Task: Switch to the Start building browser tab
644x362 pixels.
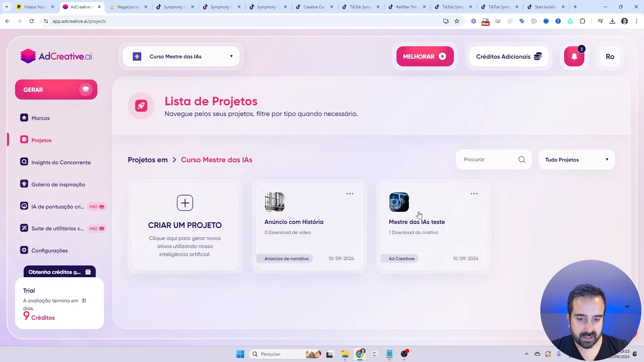Action: [546, 7]
